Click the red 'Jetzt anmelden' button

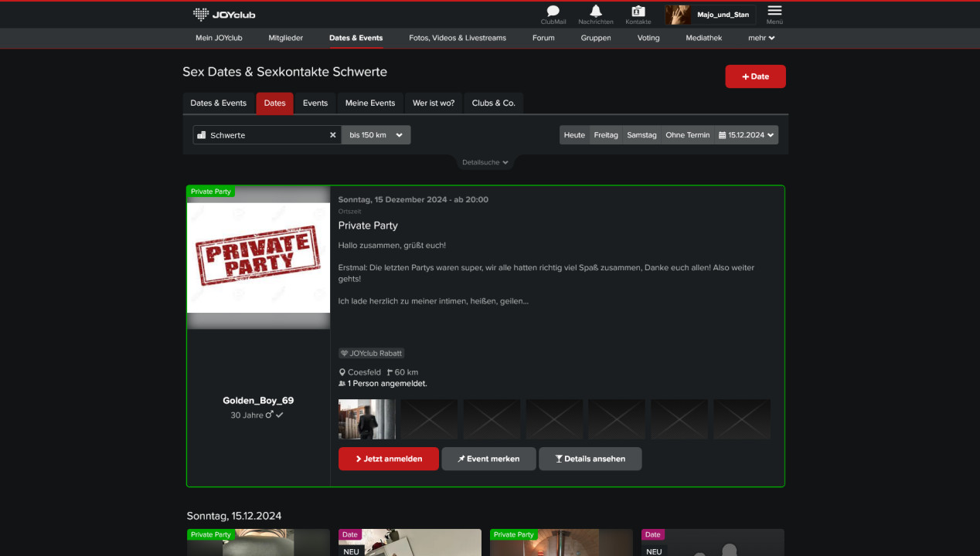tap(388, 458)
